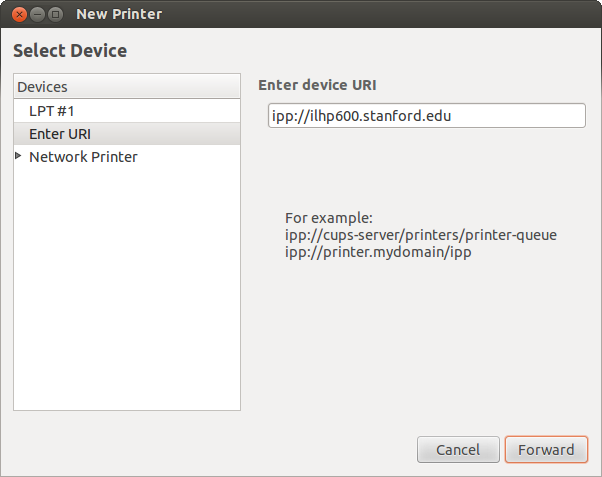602x477 pixels.
Task: Click the New Printer title bar text
Action: pos(119,15)
